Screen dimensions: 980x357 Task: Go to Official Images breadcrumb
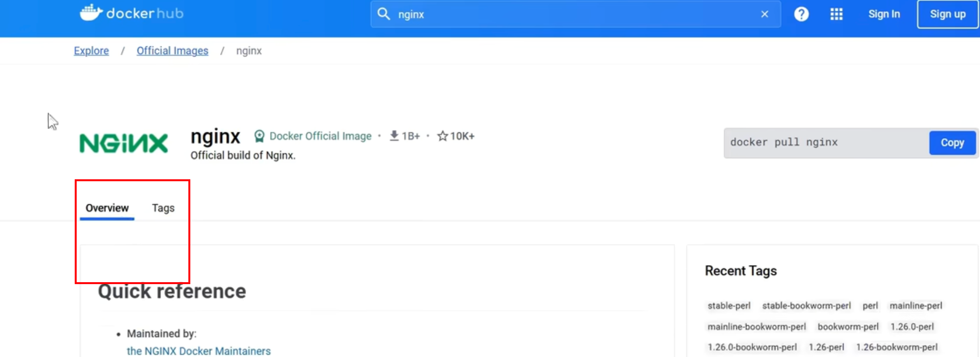click(x=172, y=51)
